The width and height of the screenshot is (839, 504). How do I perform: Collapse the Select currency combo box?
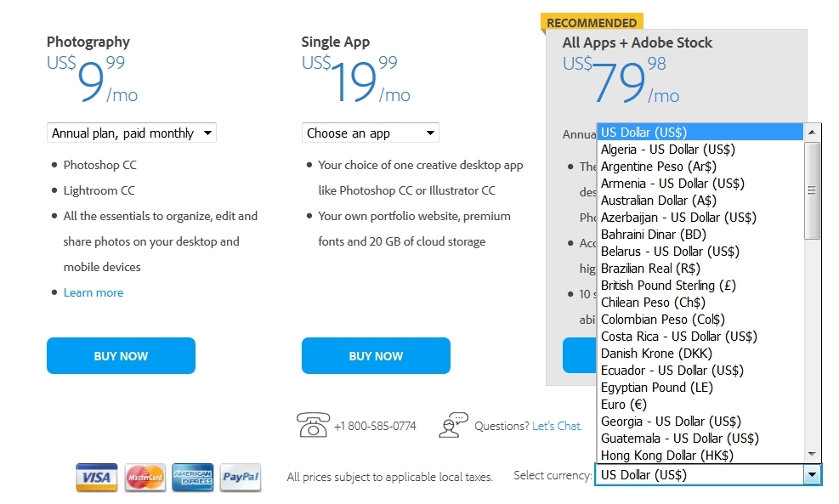pos(813,475)
